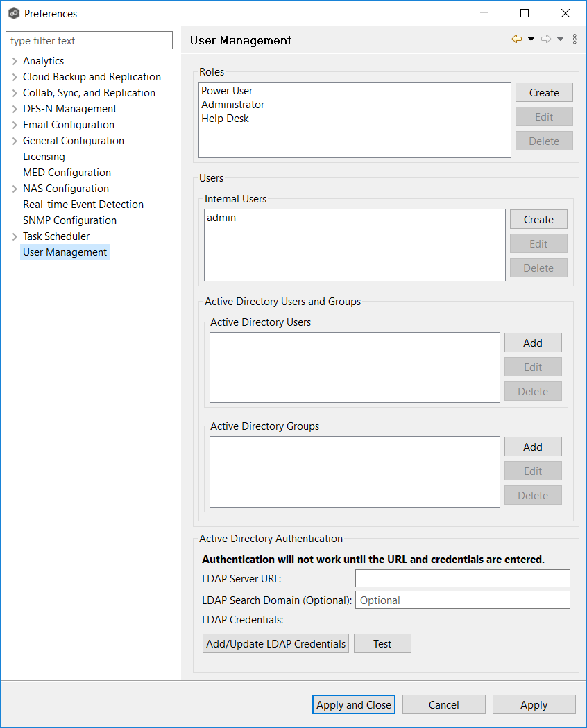The width and height of the screenshot is (587, 728).
Task: Click the LDAP Server URL field
Action: tap(462, 578)
